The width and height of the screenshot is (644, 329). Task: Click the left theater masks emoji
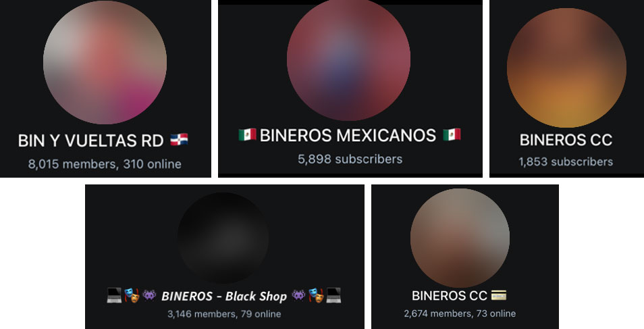[x=132, y=296]
